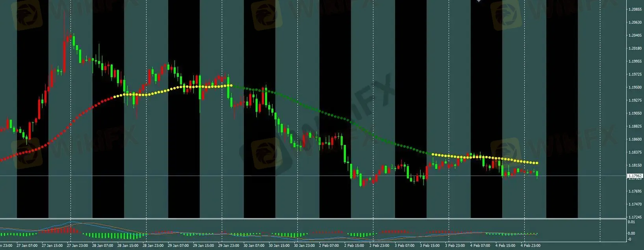Click the 0.01 indicator scale label
The width and height of the screenshot is (644, 250).
pyautogui.click(x=631, y=222)
